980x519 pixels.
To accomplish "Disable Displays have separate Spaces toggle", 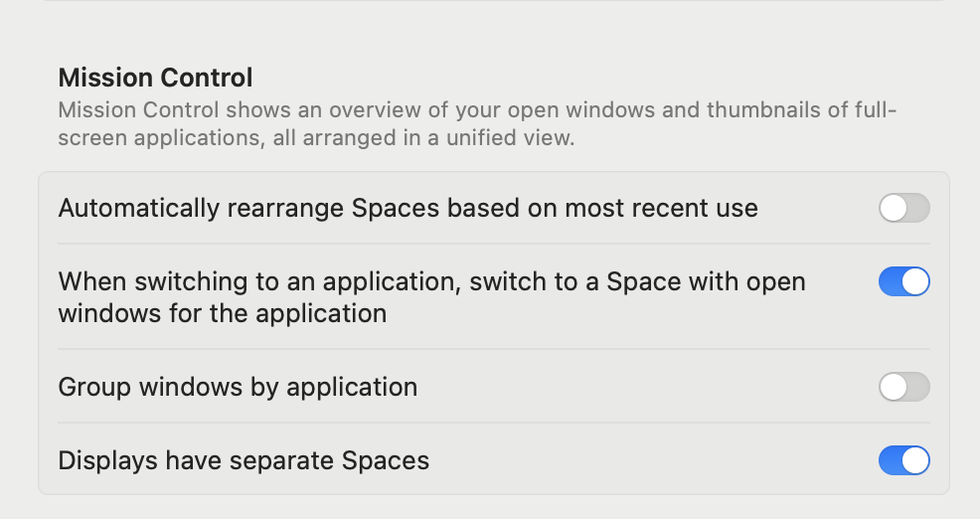I will tap(903, 461).
